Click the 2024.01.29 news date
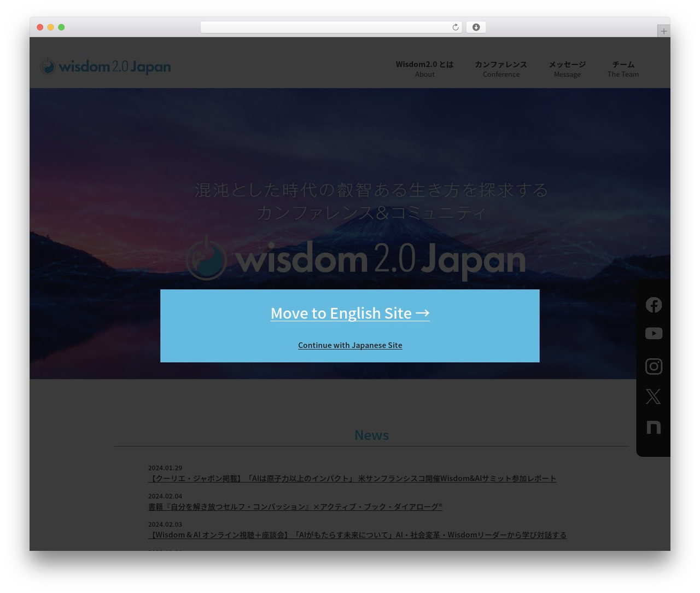Viewport: 700px width, 593px height. 165,468
